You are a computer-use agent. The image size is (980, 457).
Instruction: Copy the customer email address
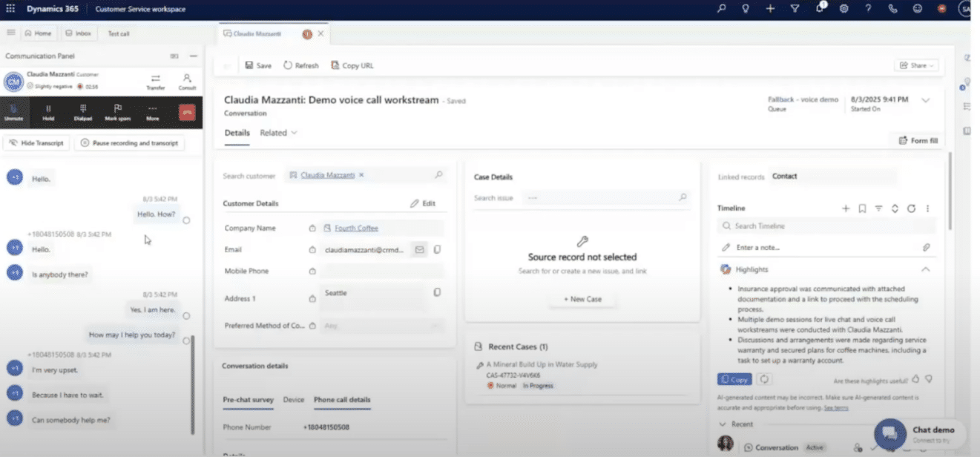pyautogui.click(x=437, y=250)
